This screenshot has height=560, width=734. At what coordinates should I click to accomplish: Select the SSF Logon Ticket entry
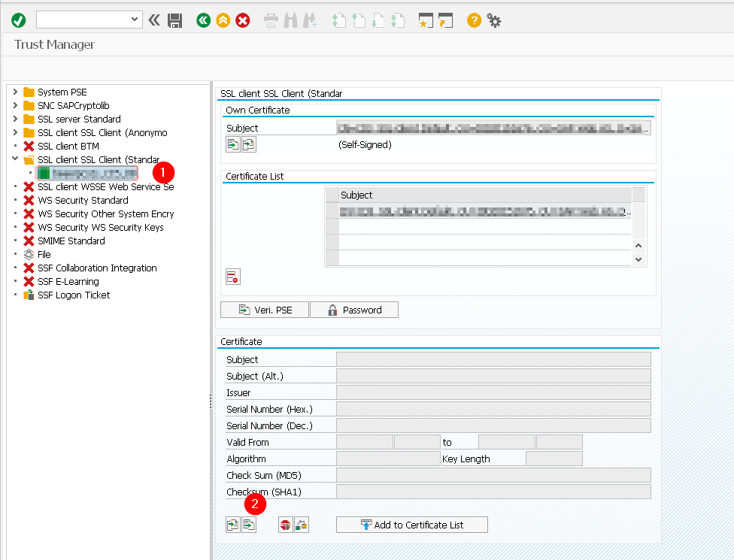pos(74,295)
